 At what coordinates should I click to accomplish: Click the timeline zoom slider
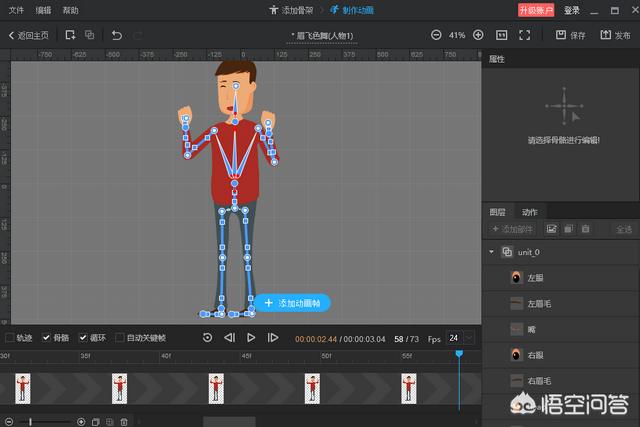point(31,422)
